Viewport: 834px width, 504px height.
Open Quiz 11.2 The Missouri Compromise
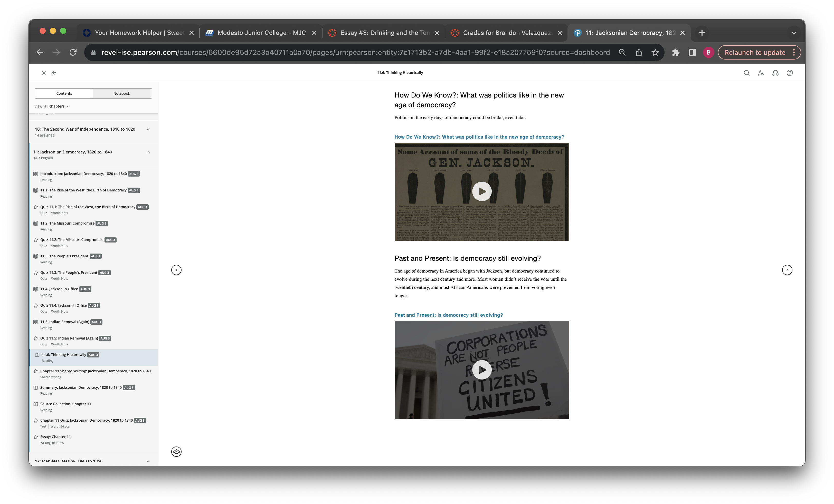coord(72,240)
